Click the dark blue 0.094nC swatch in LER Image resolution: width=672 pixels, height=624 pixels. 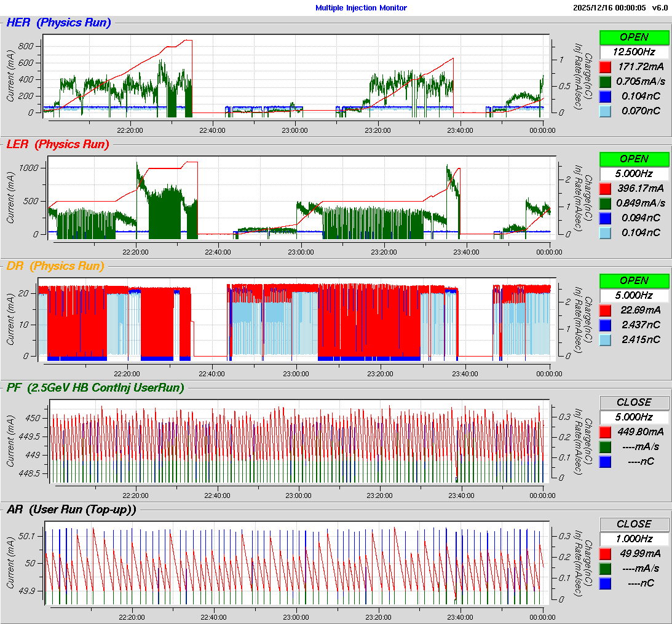(605, 218)
